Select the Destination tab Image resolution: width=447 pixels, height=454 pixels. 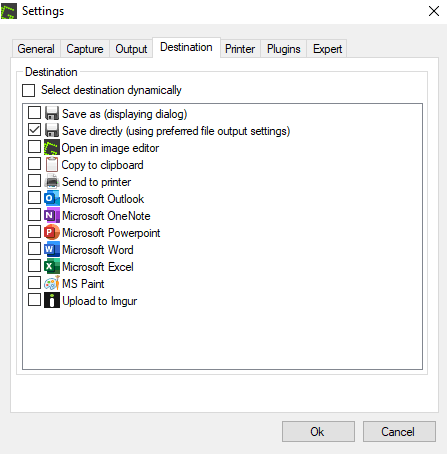point(186,47)
